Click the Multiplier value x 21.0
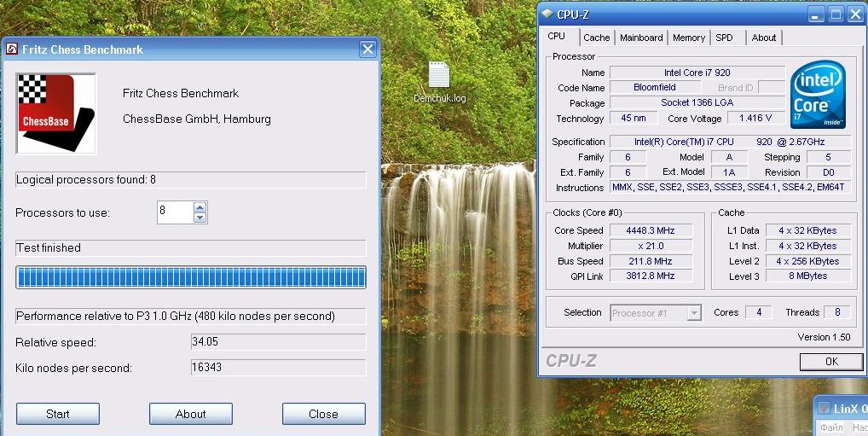Screen dimensions: 868x436 (651, 246)
